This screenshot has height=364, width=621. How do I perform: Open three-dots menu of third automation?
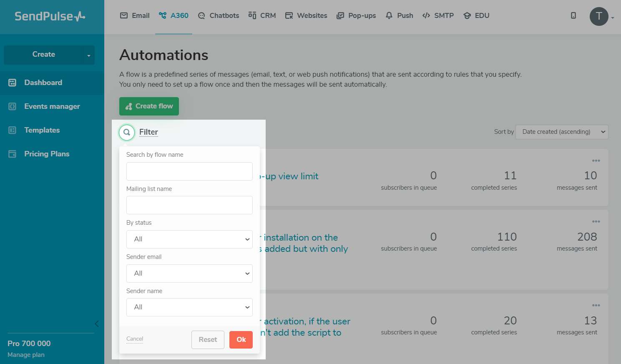[x=596, y=305]
